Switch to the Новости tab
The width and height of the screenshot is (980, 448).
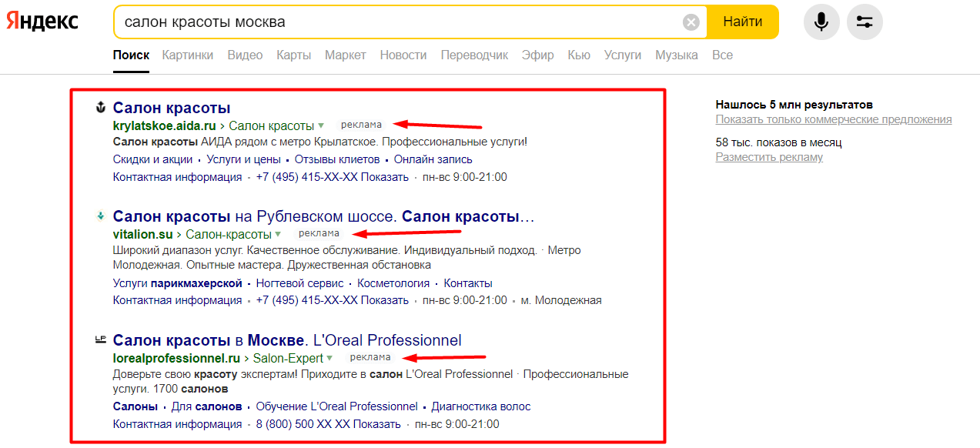[x=403, y=55]
